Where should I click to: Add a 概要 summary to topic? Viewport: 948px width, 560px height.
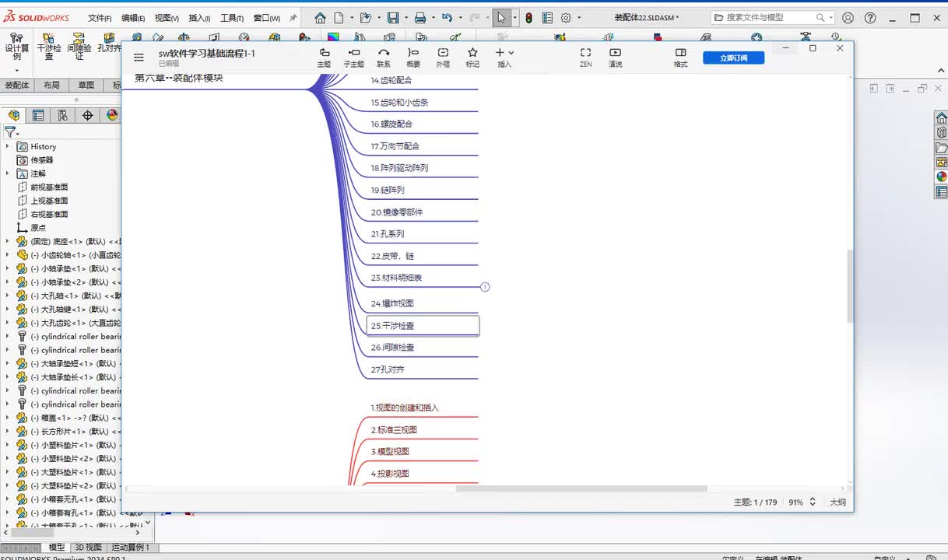pos(413,57)
